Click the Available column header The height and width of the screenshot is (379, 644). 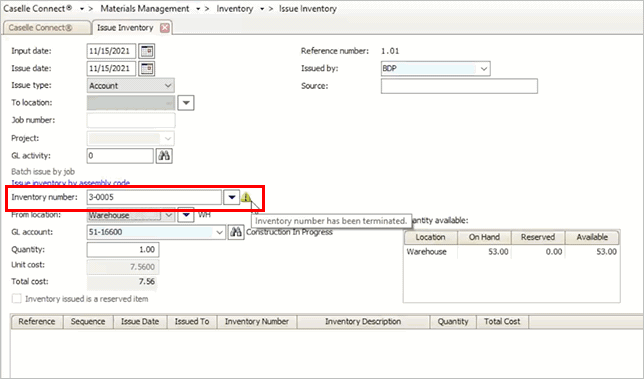pyautogui.click(x=592, y=237)
